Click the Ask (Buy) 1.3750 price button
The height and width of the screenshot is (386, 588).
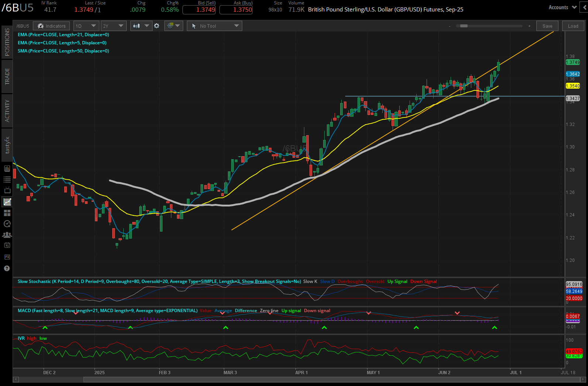pyautogui.click(x=236, y=10)
